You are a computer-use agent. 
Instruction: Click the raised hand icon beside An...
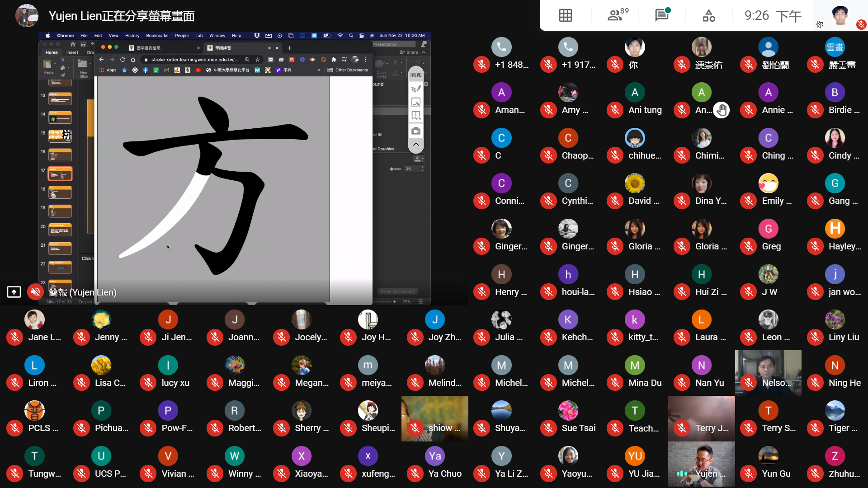pyautogui.click(x=722, y=110)
